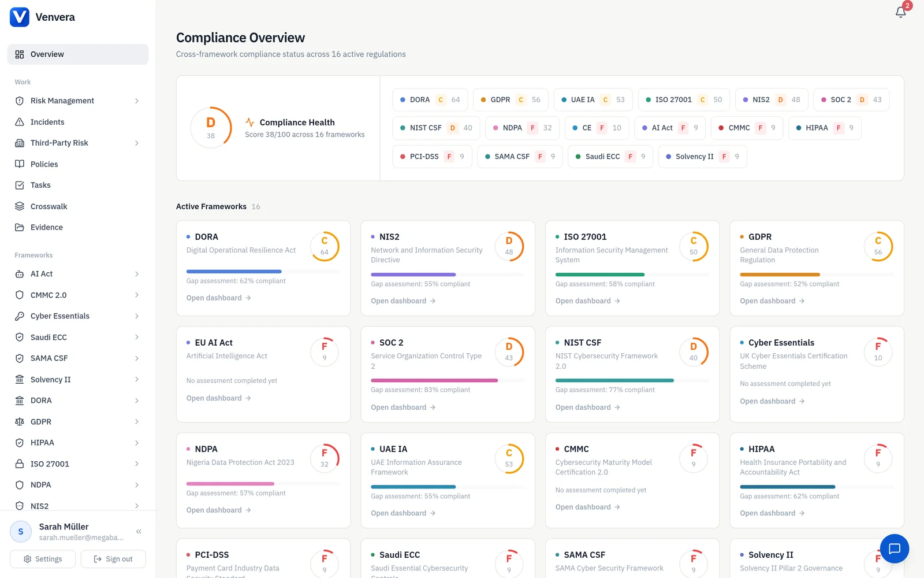The width and height of the screenshot is (924, 578).
Task: Click the ISO 27001 lock icon
Action: 20,464
